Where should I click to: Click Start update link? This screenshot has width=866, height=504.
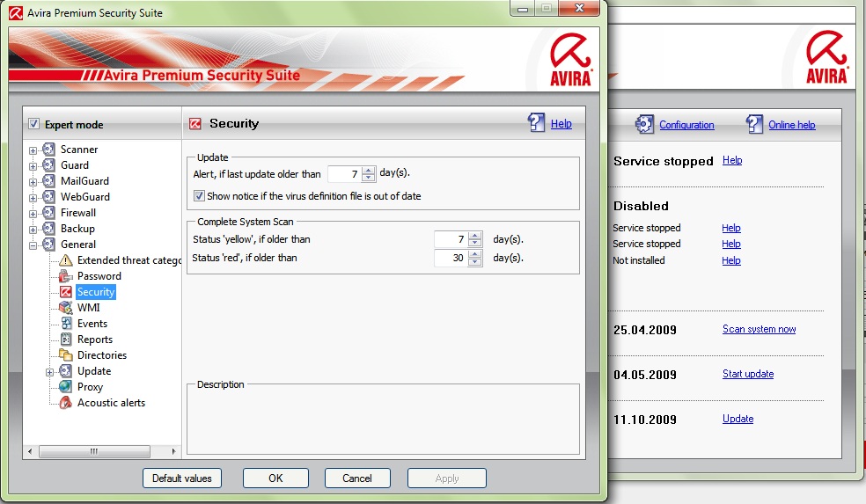point(748,374)
